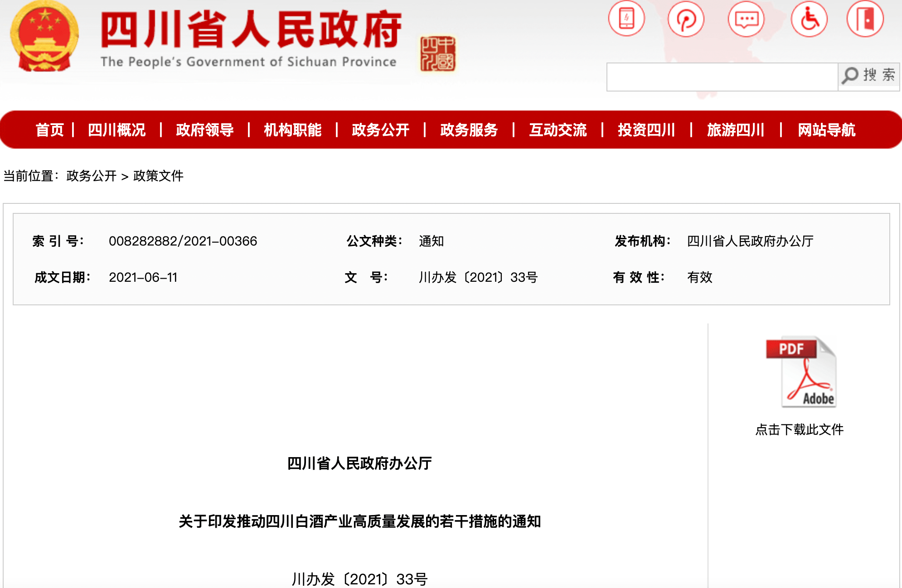Click the 政策文件 breadcrumb link

158,176
